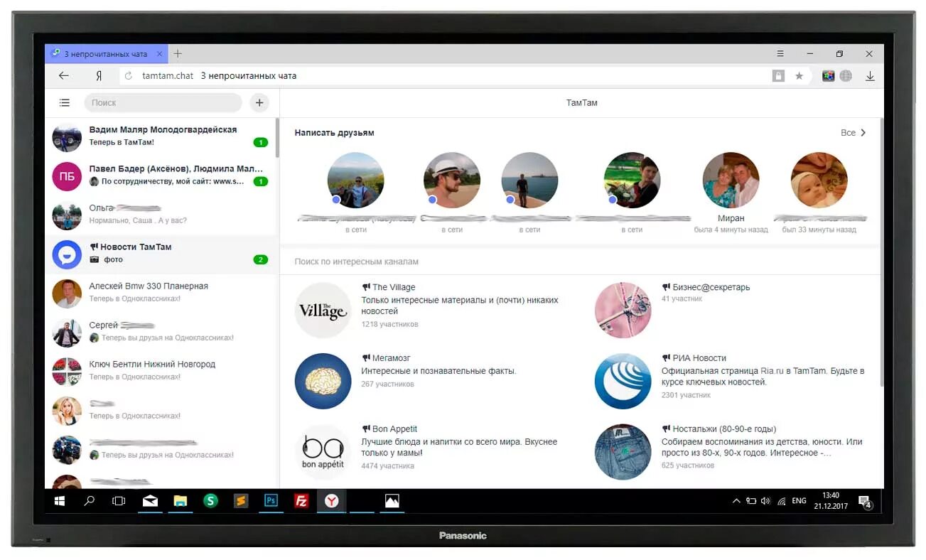The image size is (926, 560).
Task: Open chat Алескей Bmw 330 Планерная
Action: pos(161,293)
